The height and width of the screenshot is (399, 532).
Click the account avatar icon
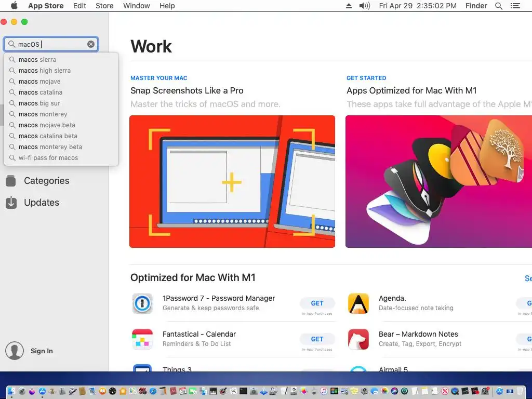pyautogui.click(x=15, y=351)
